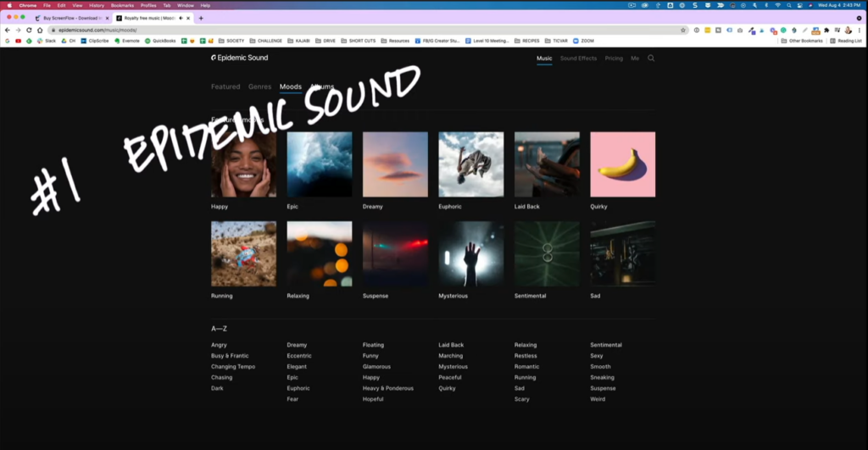Image resolution: width=868 pixels, height=450 pixels.
Task: Open the Chrome extensions puzzle icon
Action: (x=826, y=30)
